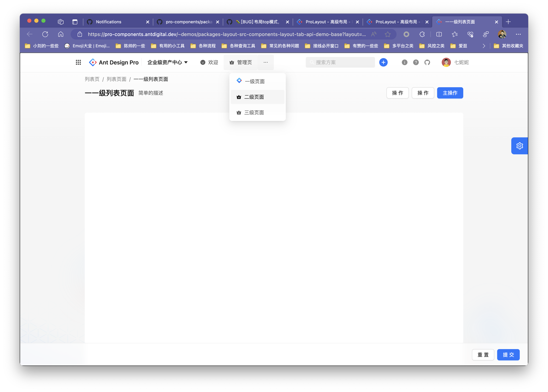Click the crown icon beside 管理页
The image size is (548, 392).
coord(231,62)
